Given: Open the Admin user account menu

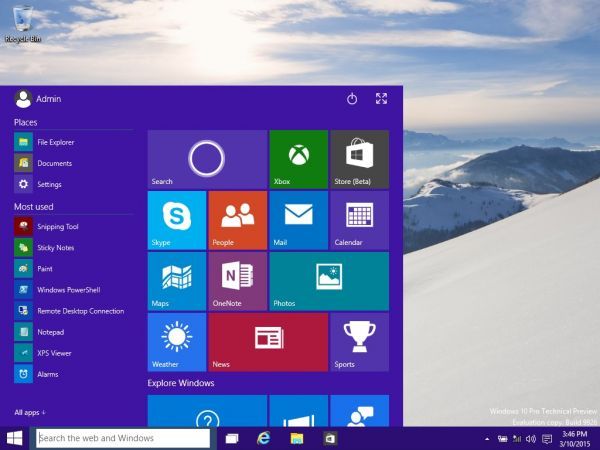Looking at the screenshot, I should point(38,99).
